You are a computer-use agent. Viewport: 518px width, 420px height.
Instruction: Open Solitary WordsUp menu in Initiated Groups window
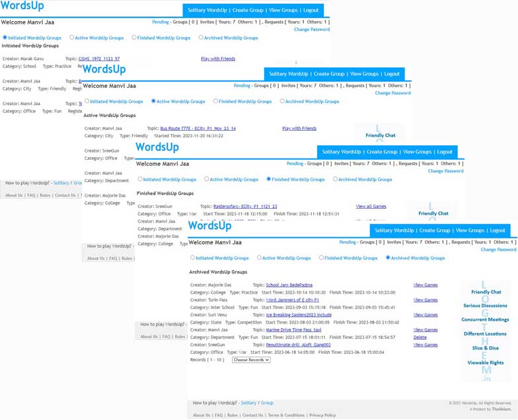click(x=207, y=11)
